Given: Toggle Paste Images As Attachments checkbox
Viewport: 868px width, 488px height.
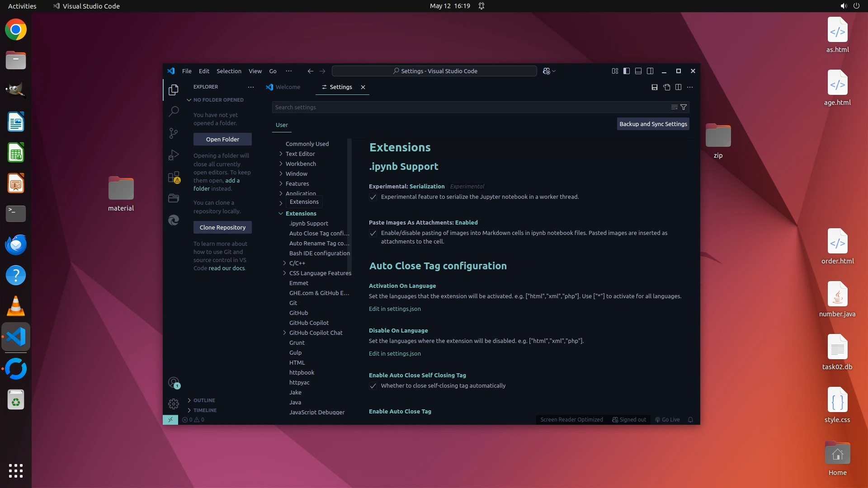Looking at the screenshot, I should click(373, 233).
